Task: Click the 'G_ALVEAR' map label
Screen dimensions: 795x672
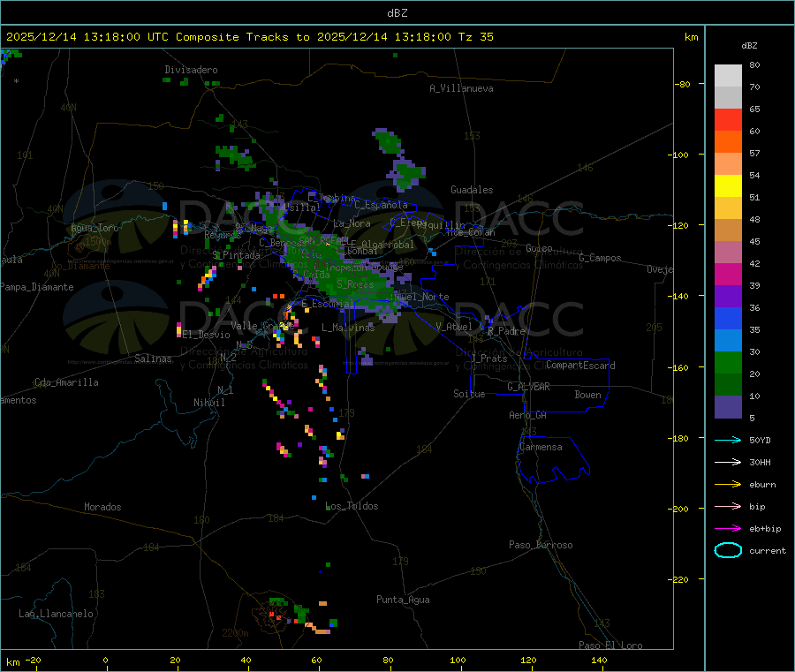Action: [528, 387]
